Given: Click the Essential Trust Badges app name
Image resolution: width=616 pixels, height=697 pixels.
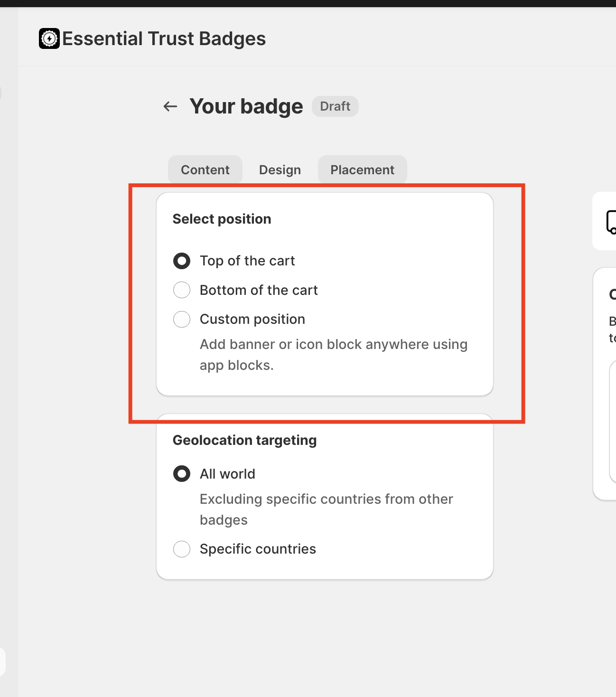Looking at the screenshot, I should tap(164, 39).
